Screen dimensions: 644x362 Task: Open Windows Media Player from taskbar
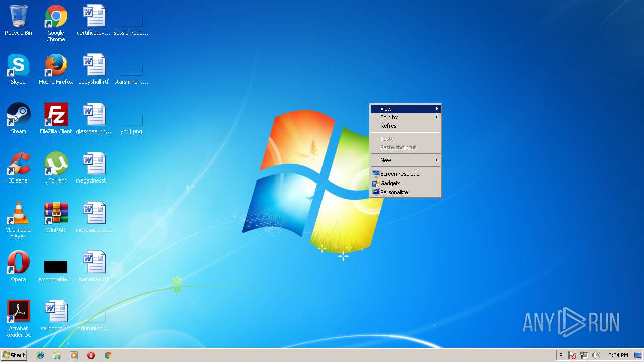[74, 355]
